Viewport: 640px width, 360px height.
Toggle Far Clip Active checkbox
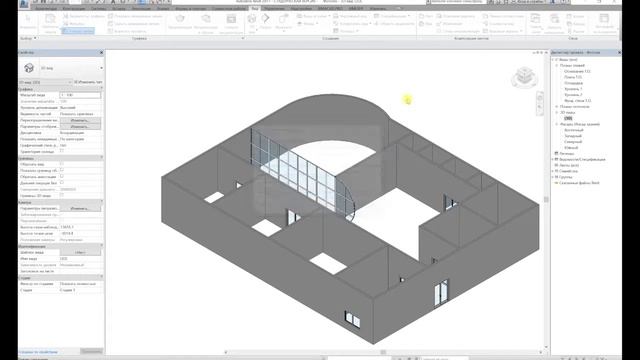point(62,183)
